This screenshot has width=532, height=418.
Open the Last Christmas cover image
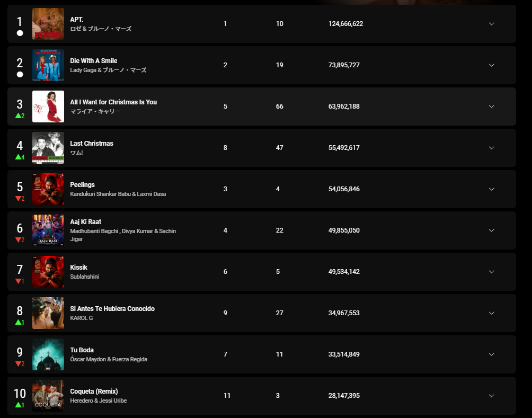point(48,148)
